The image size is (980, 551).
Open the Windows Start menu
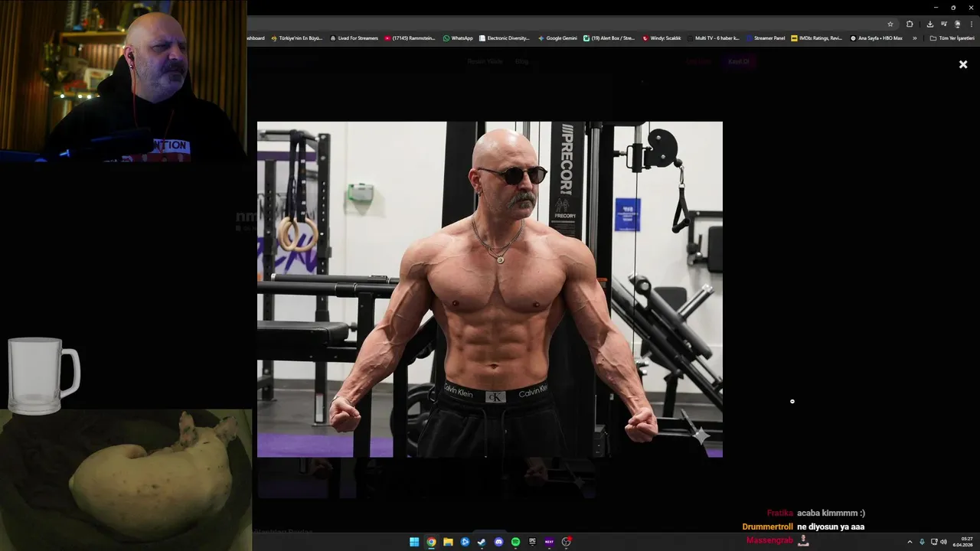pyautogui.click(x=414, y=542)
